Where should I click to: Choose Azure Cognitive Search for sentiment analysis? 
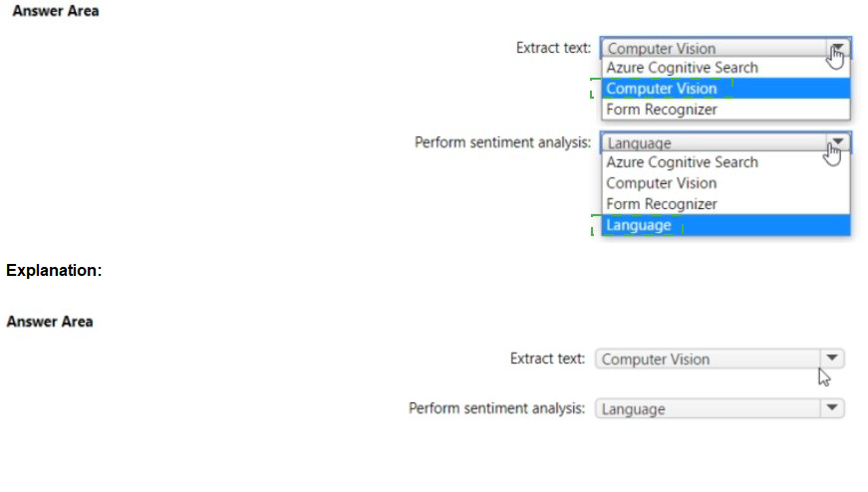682,162
